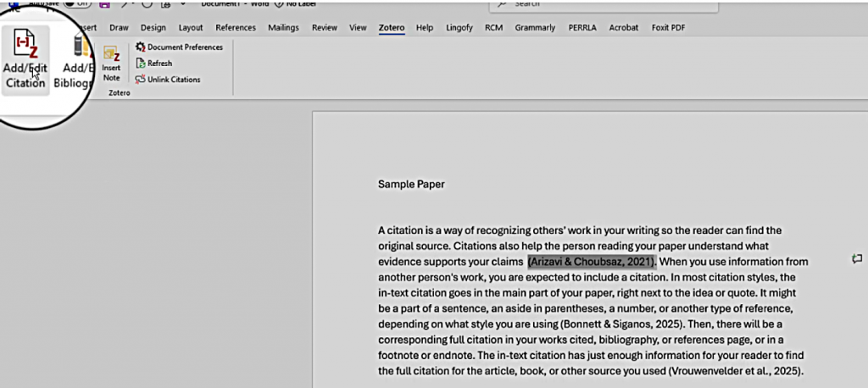Click the comment icon in the right margin

pyautogui.click(x=857, y=258)
